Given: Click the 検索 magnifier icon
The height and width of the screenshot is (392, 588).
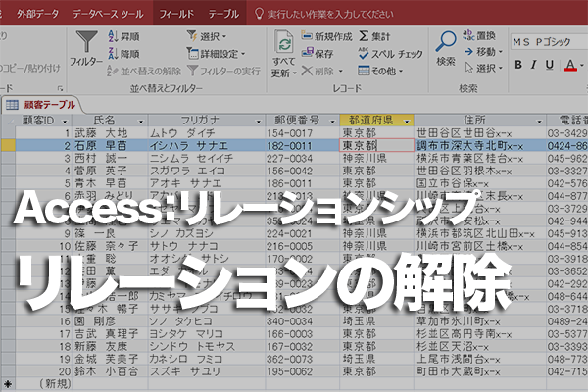Looking at the screenshot, I should coord(446,41).
